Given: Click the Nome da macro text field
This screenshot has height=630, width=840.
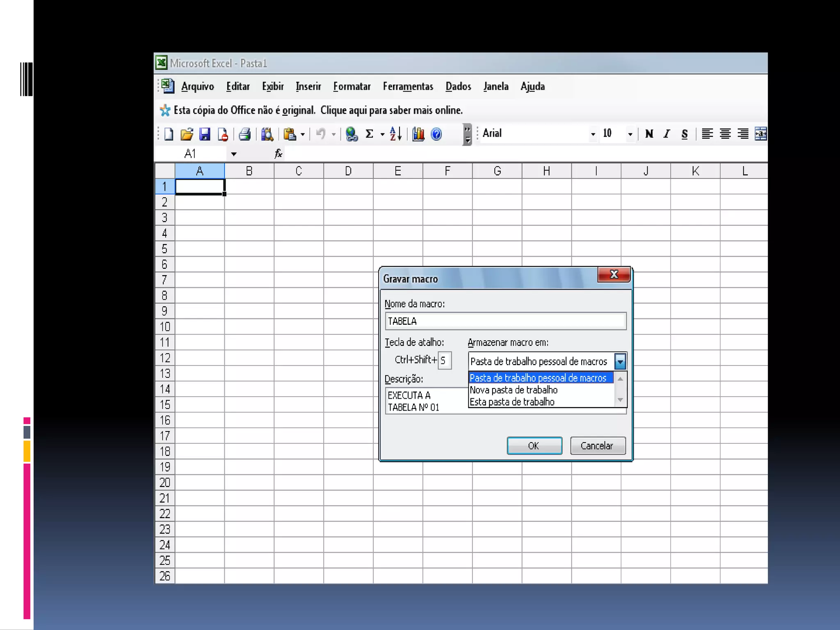Looking at the screenshot, I should click(505, 321).
